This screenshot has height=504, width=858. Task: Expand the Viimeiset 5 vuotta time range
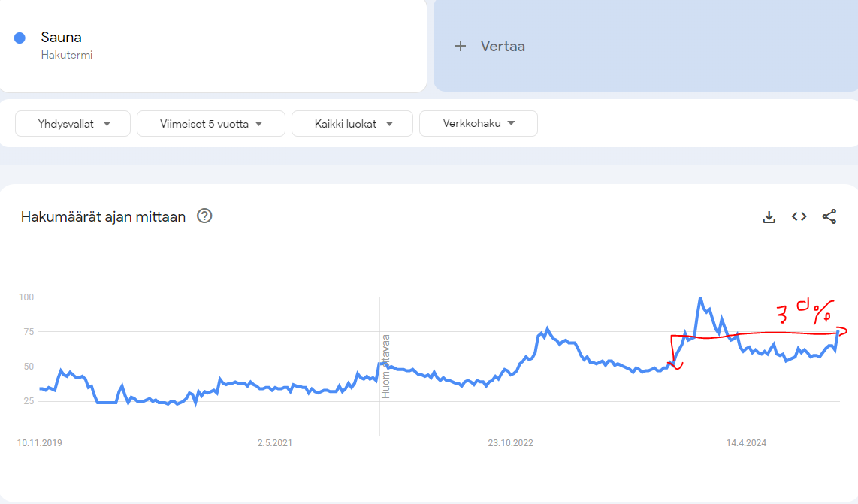(x=211, y=124)
